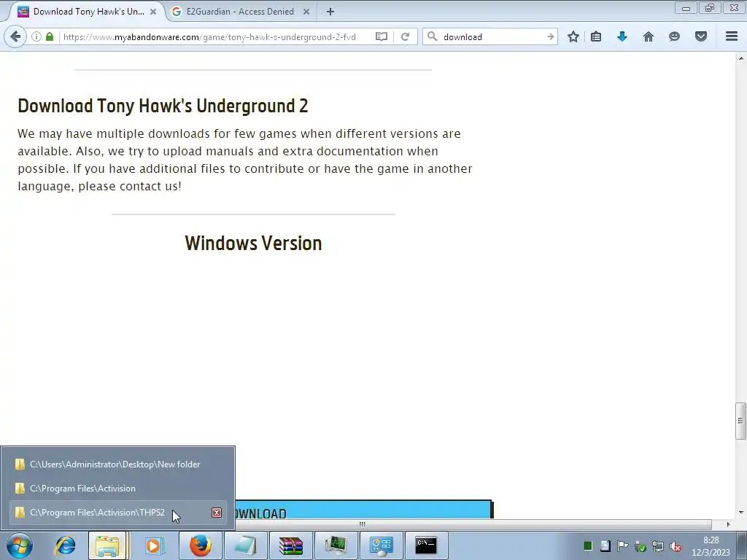This screenshot has width=747, height=560.
Task: Open Windows Media Player from taskbar
Action: click(x=154, y=545)
